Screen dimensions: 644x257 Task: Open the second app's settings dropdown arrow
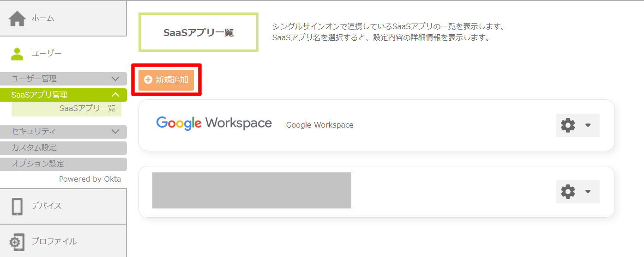588,192
